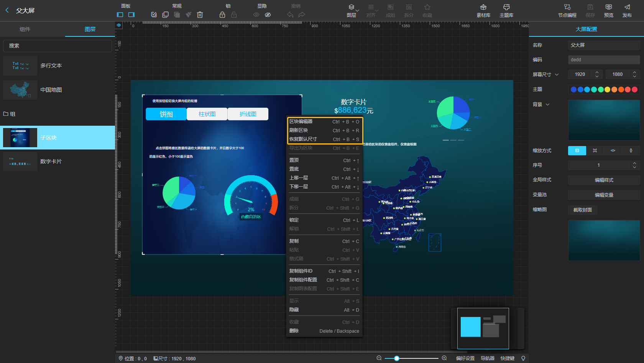This screenshot has height=363, width=644.
Task: Select the 中国地图 layer row
Action: [x=58, y=90]
